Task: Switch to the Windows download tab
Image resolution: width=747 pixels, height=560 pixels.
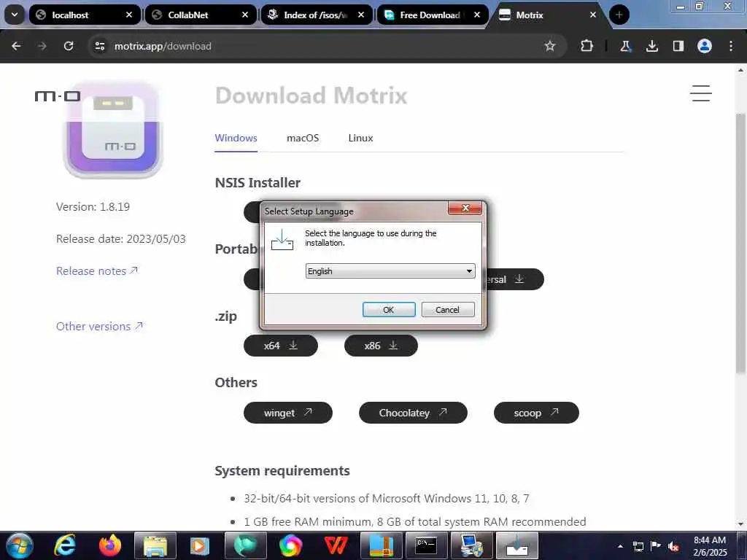Action: 236,138
